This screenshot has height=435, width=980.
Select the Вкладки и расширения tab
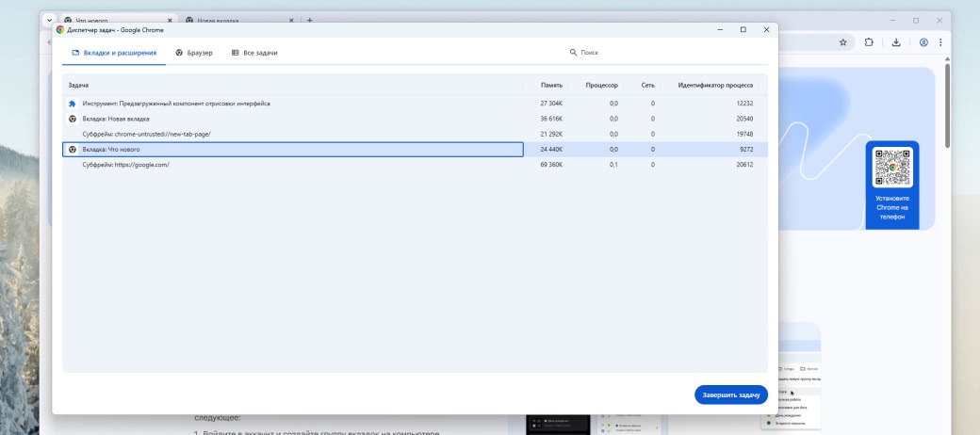pyautogui.click(x=114, y=53)
